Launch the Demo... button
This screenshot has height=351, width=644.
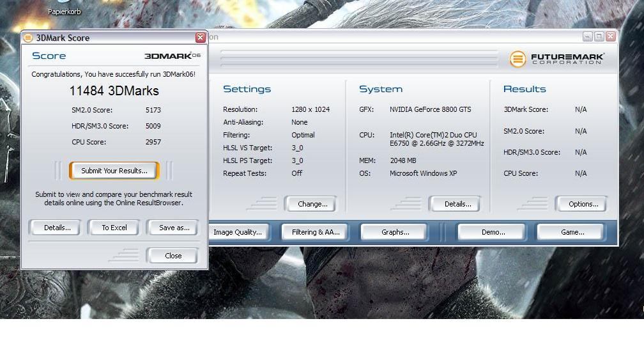coord(492,232)
